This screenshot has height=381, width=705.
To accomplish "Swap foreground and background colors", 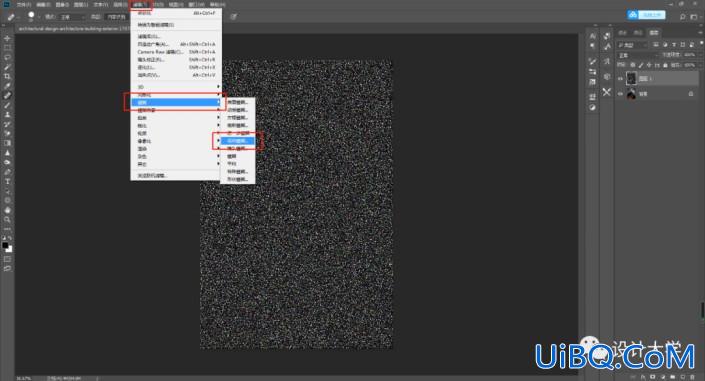I will [x=9, y=238].
